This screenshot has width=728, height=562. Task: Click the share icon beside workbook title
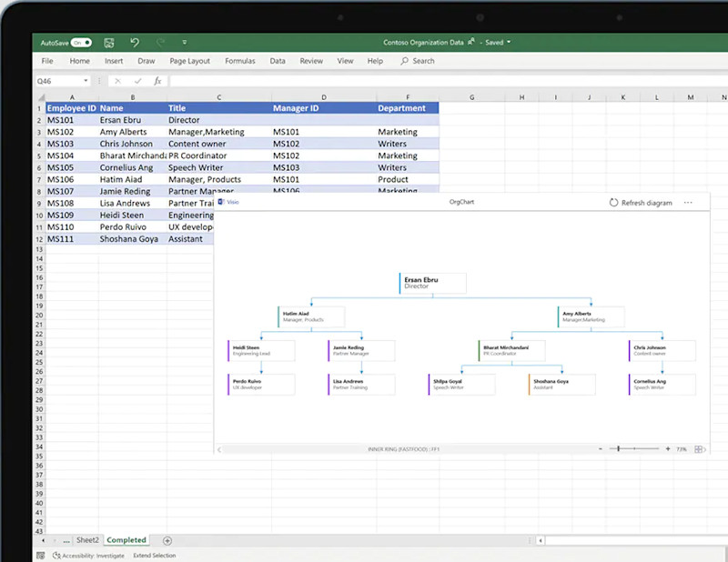point(471,42)
